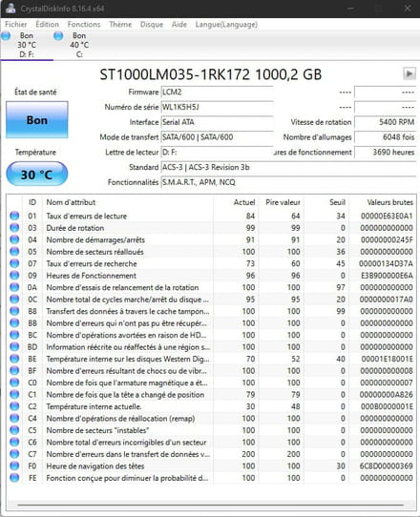This screenshot has width=420, height=517.
Task: Click the status icon for attribute C0
Action: pos(14,383)
